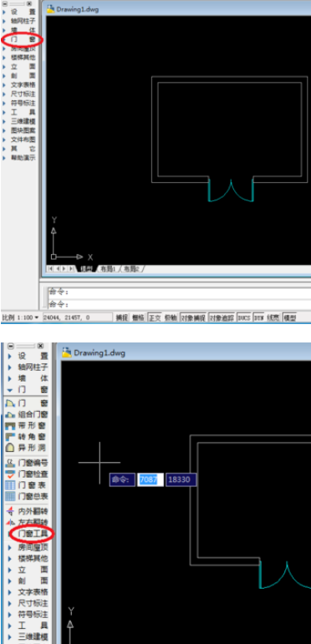Switch to the 布局1 tab

click(108, 269)
